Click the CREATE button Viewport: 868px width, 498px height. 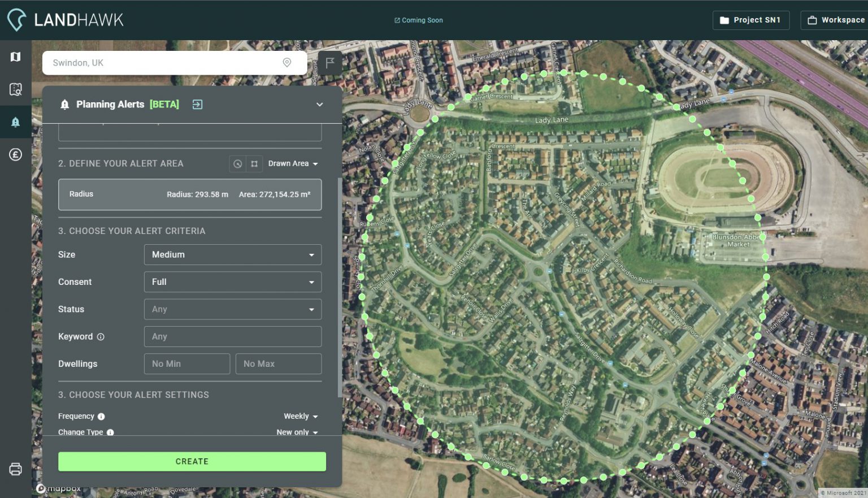(192, 461)
